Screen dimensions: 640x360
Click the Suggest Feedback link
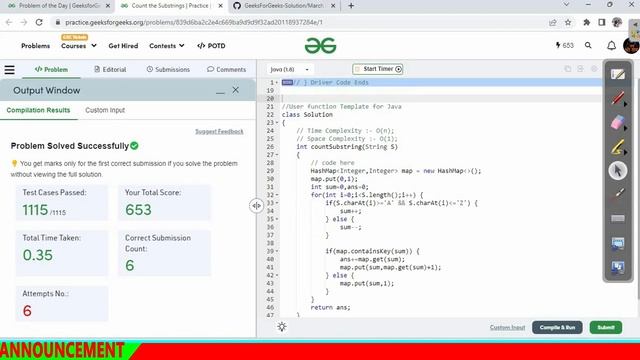coord(219,131)
